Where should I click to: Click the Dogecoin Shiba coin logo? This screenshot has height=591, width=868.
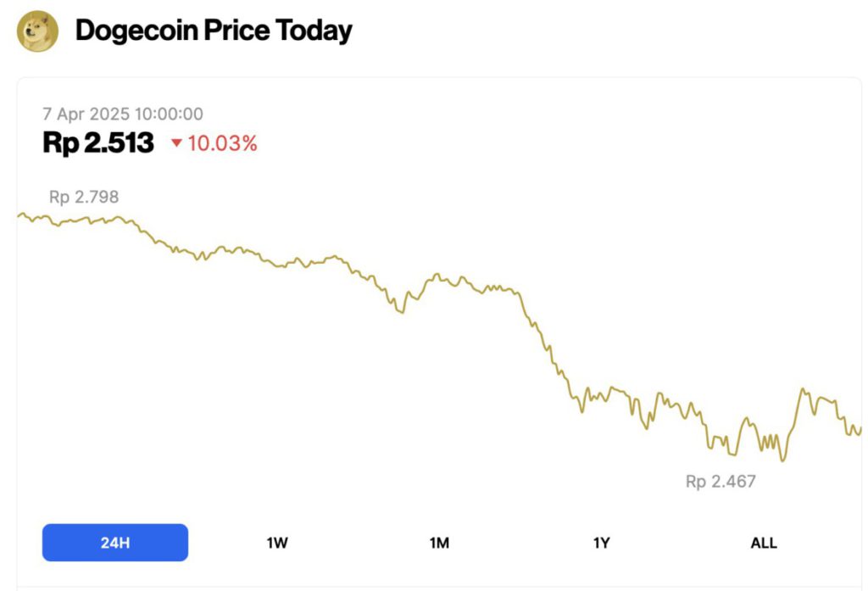38,31
